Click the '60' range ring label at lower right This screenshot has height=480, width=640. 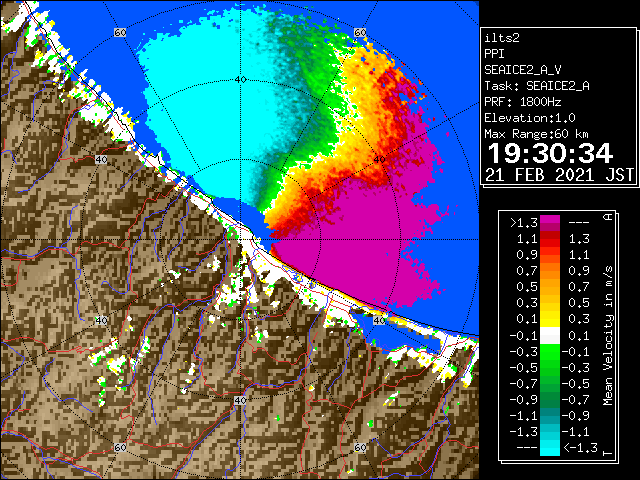[x=360, y=447]
